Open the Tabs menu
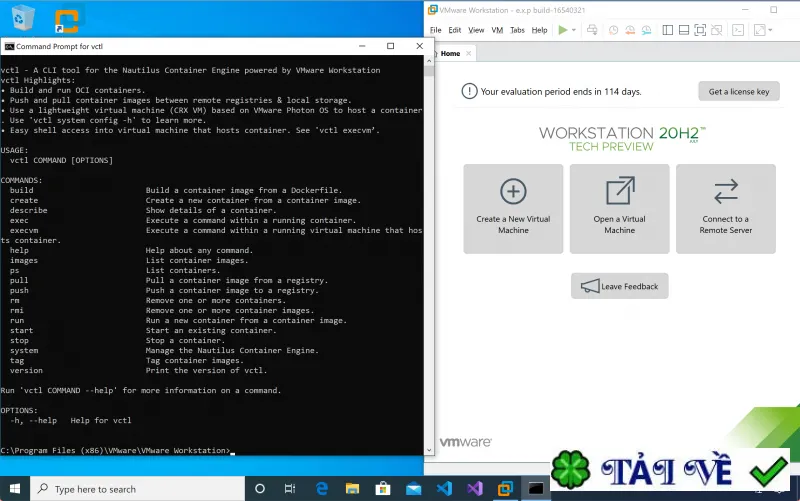Screen dimensions: 800x501 click(517, 30)
